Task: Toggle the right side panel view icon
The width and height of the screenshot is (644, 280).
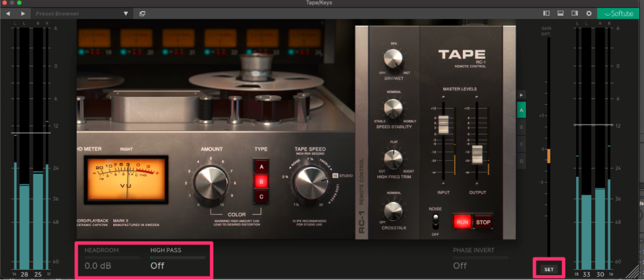Action: (574, 13)
